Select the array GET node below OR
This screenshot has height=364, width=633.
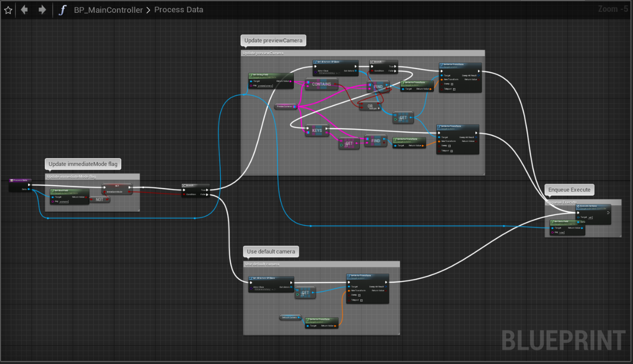click(x=403, y=118)
